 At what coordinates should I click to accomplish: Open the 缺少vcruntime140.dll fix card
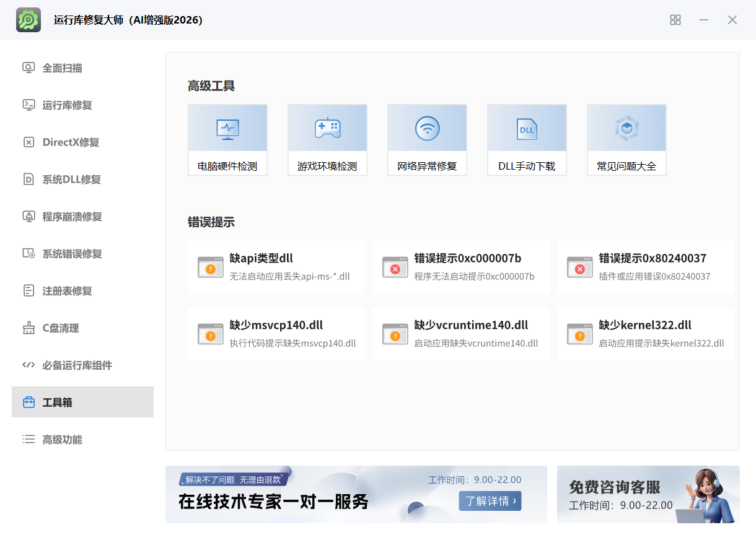(460, 334)
